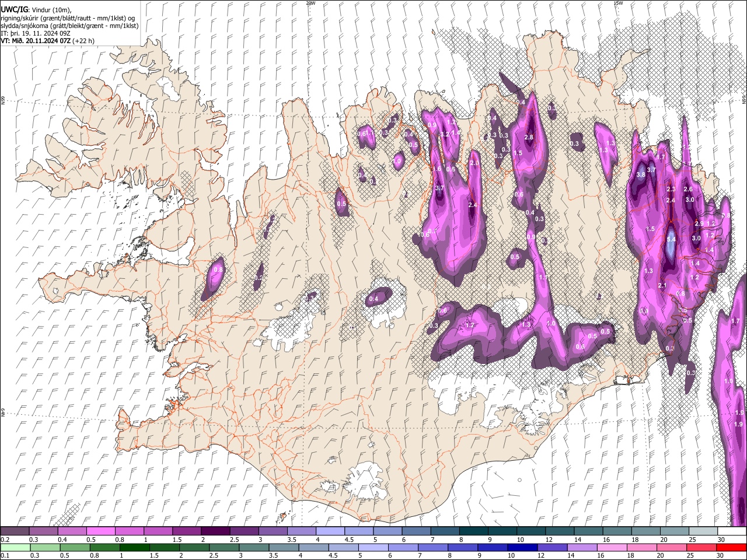The width and height of the screenshot is (747, 560).
Task: Click the 2.9 value label in the east
Action: click(699, 224)
